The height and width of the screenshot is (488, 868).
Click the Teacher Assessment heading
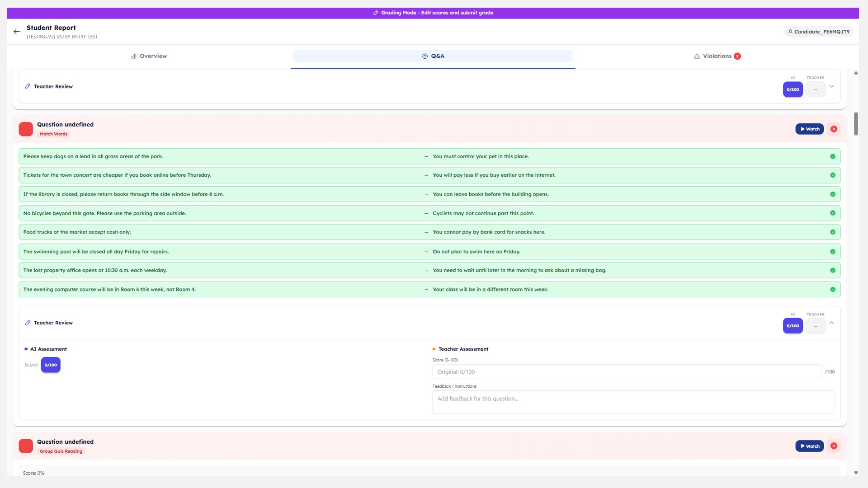pyautogui.click(x=463, y=349)
